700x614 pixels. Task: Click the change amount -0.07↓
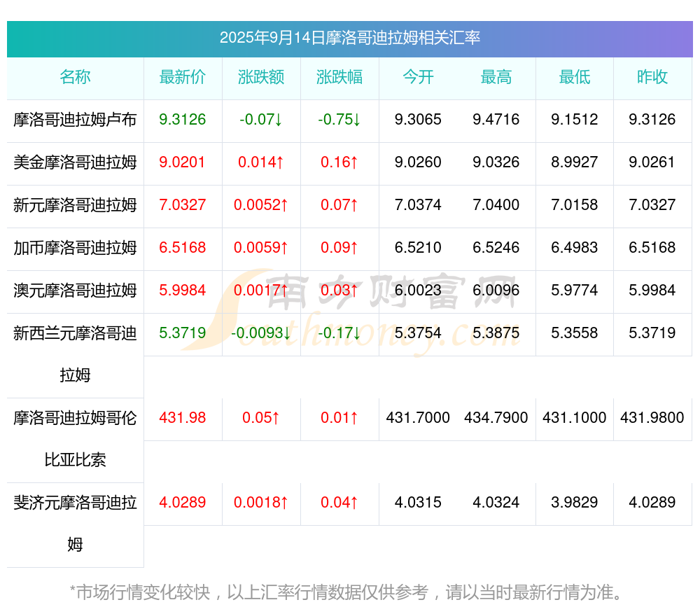click(x=261, y=119)
